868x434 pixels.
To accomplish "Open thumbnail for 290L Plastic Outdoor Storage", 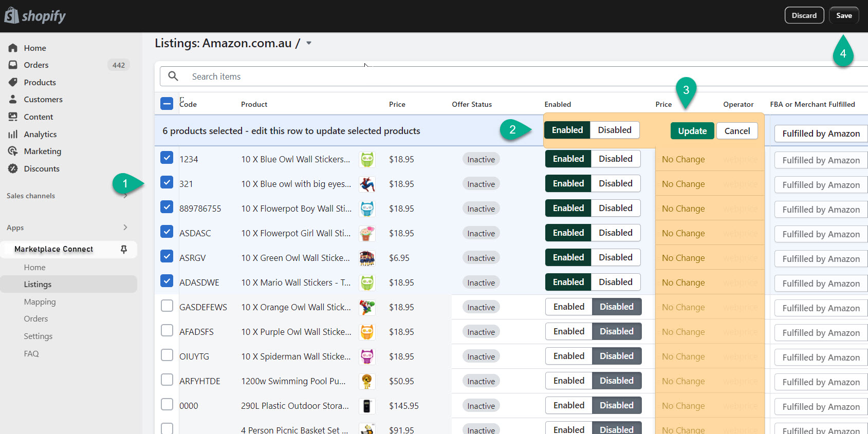I will pos(367,406).
